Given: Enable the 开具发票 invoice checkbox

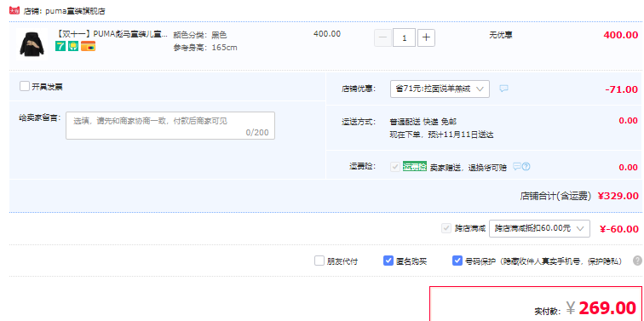Looking at the screenshot, I should [25, 87].
